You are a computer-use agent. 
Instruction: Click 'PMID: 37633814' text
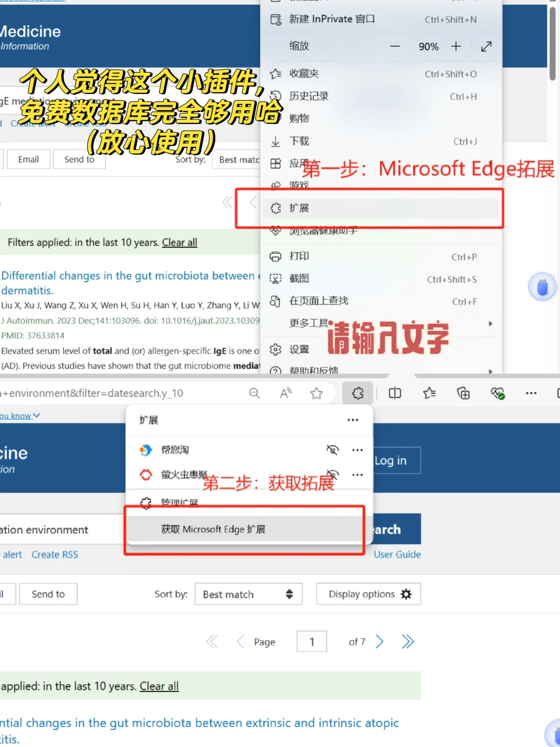[x=33, y=336]
